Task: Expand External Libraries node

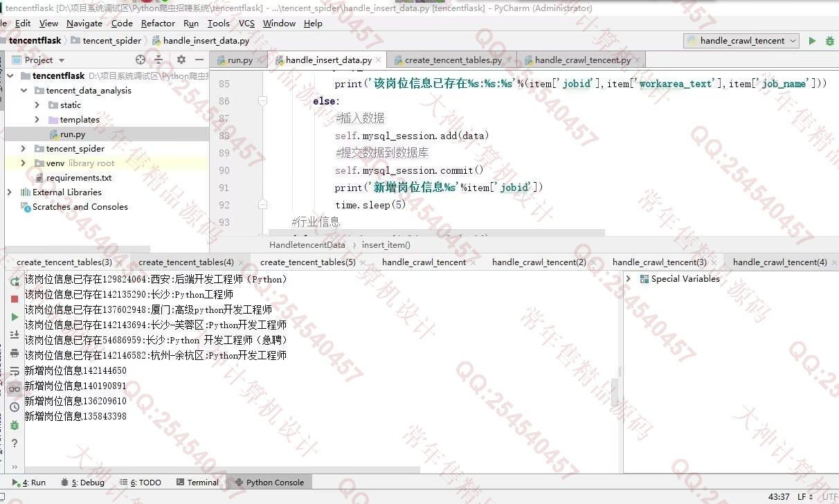Action: click(x=10, y=192)
